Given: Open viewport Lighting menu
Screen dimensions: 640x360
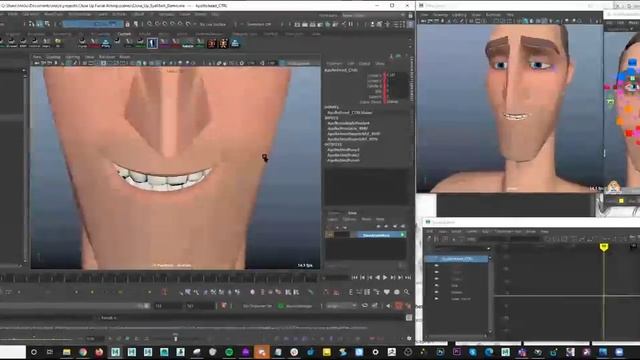Looking at the screenshot, I should coord(73,57).
